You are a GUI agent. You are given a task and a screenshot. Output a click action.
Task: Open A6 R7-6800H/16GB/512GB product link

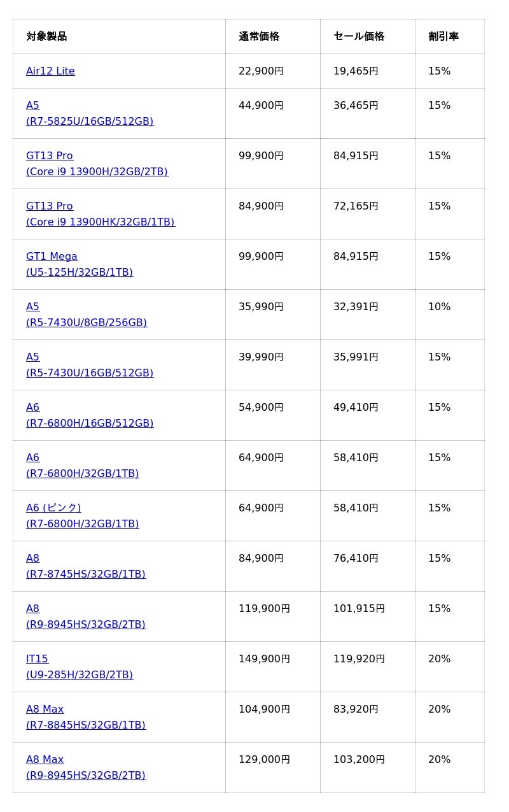point(89,423)
